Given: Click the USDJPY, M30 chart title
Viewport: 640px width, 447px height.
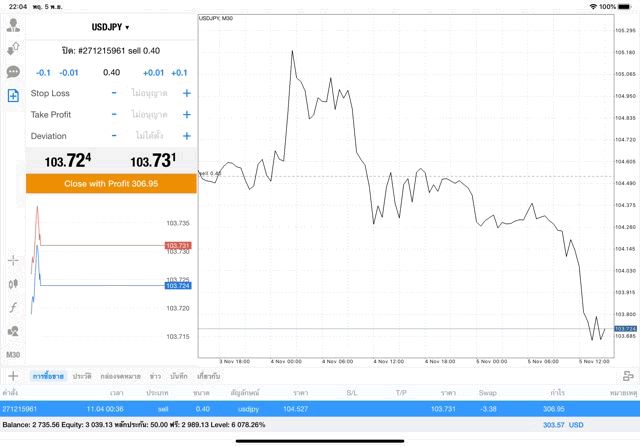Looking at the screenshot, I should coord(216,18).
